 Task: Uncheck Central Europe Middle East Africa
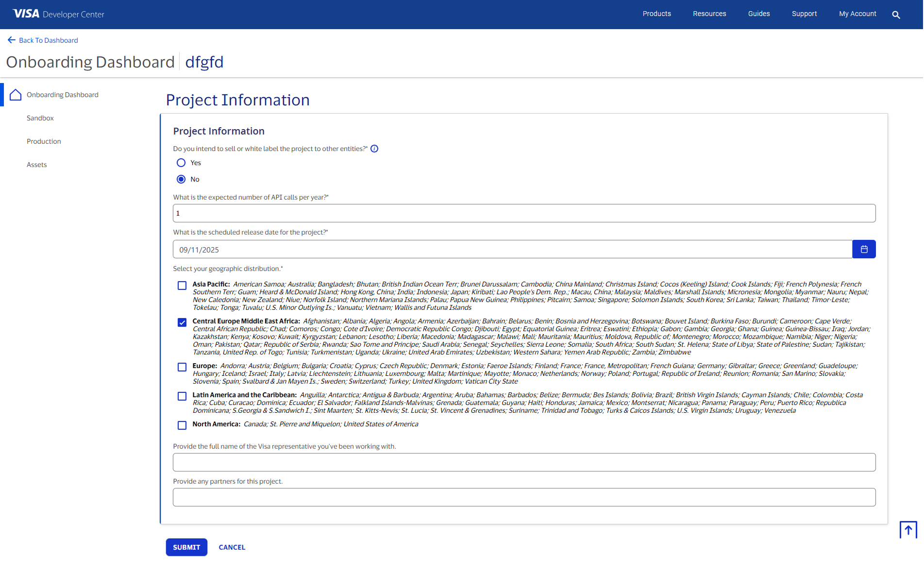pos(182,322)
